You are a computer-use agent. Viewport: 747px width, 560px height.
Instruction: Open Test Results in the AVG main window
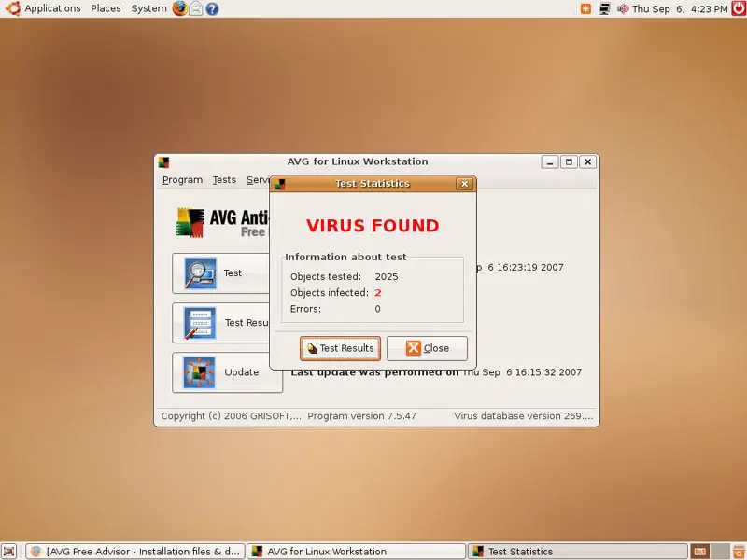(x=220, y=323)
